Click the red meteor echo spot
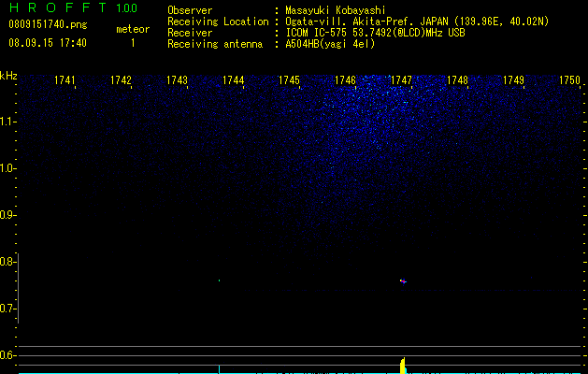Image resolution: width=588 pixels, height=374 pixels. [x=403, y=281]
